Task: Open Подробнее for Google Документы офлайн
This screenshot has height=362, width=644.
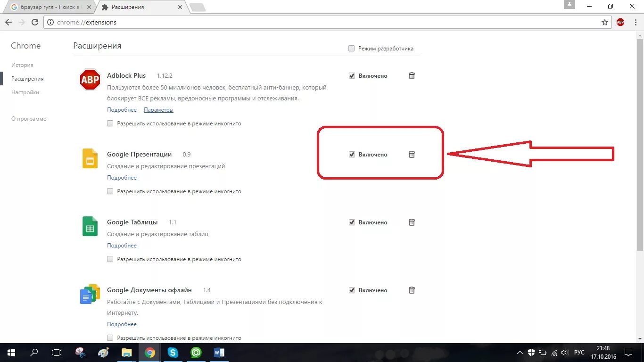Action: coord(122,324)
